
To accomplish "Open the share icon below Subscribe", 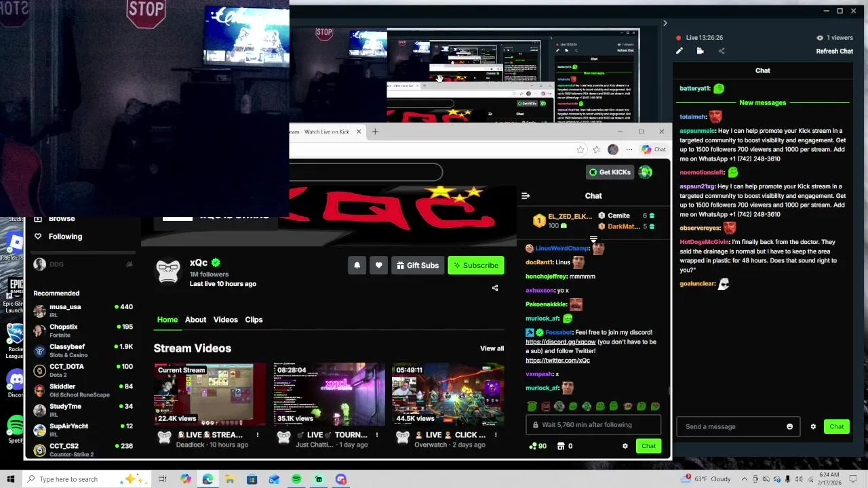I will pyautogui.click(x=495, y=288).
